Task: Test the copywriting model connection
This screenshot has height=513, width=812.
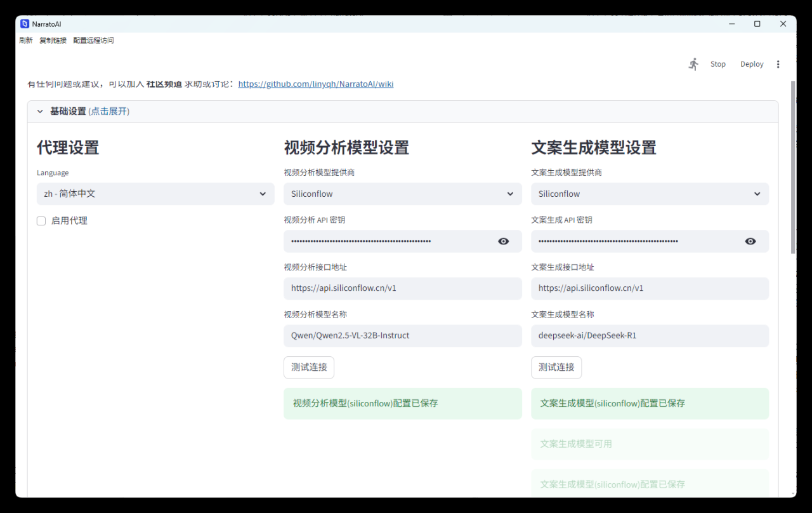Action: (556, 367)
